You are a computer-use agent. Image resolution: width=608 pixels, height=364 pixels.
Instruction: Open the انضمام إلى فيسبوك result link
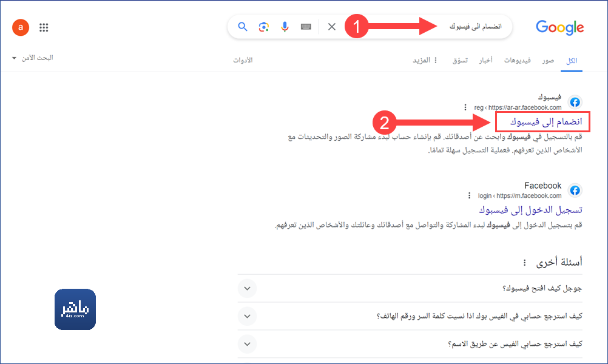coord(546,122)
